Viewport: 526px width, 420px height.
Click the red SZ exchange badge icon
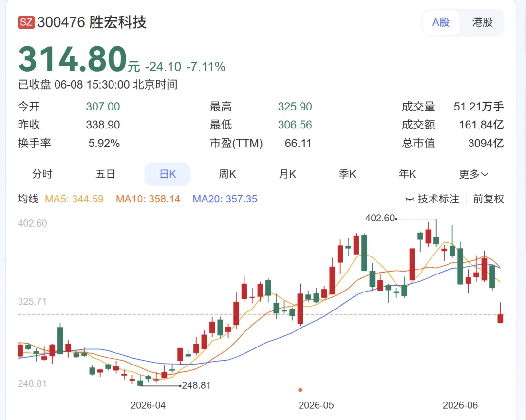tap(26, 22)
